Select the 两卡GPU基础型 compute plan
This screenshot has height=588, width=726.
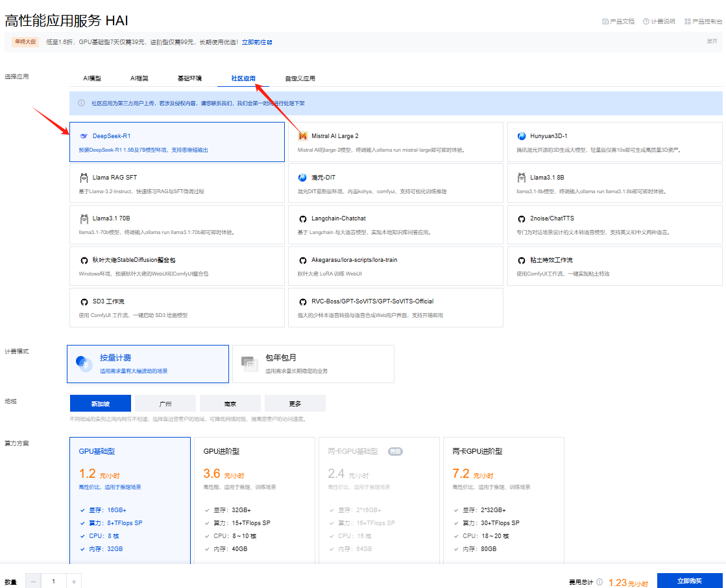[379, 500]
